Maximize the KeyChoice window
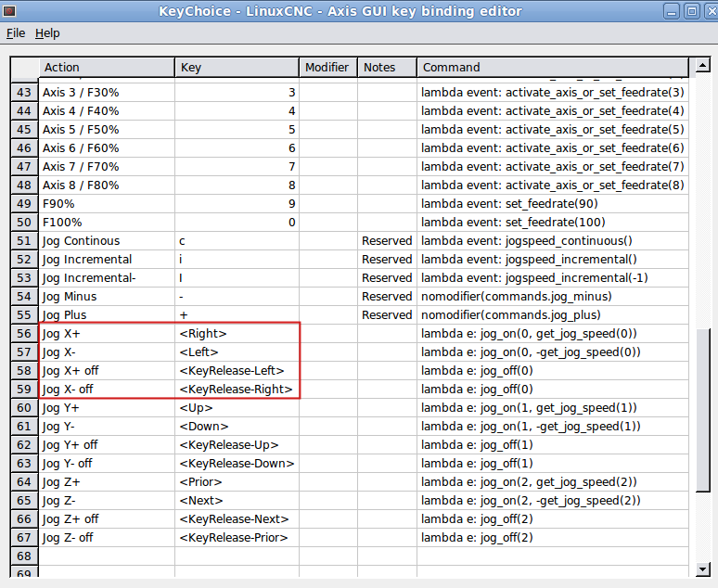Screen dimensions: 718x588 pyautogui.click(x=690, y=11)
